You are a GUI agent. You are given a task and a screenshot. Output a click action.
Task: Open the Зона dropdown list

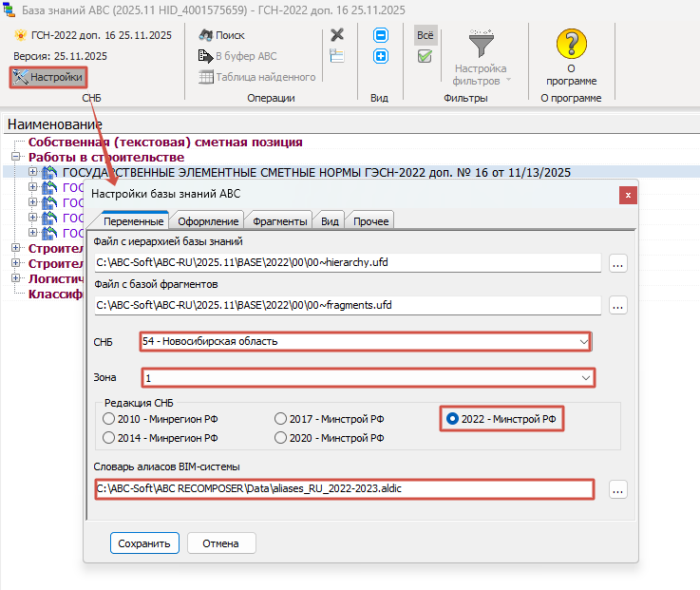368,378
